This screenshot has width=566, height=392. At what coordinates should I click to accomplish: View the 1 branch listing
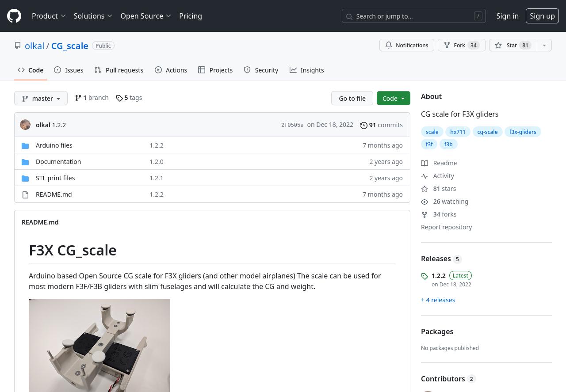(92, 98)
